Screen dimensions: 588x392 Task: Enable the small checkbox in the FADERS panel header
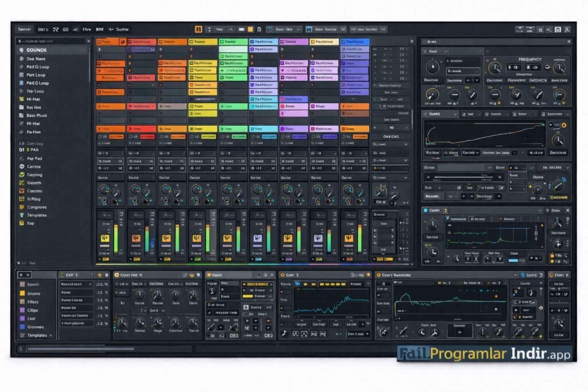pos(463,114)
